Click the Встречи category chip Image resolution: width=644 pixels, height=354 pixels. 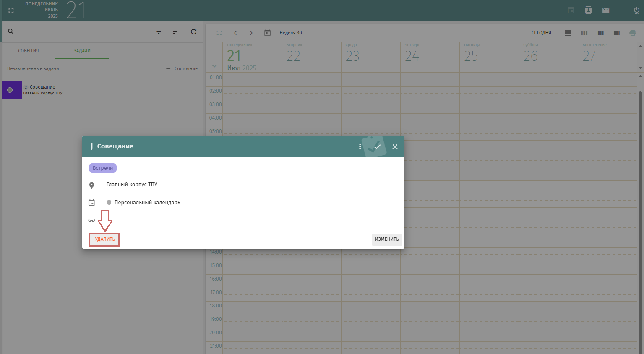click(x=103, y=168)
